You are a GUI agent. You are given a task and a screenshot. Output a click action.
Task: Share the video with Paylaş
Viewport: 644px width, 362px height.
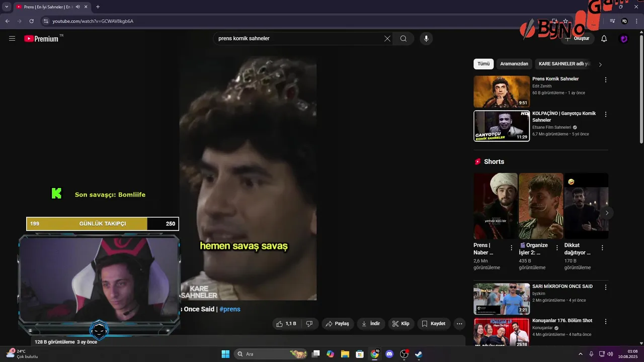(338, 324)
